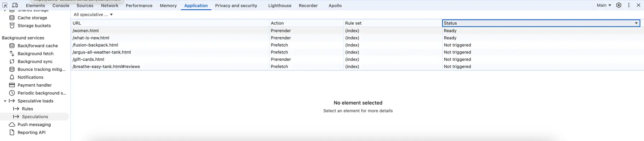Image resolution: width=644 pixels, height=141 pixels.
Task: Click Prefetch action of /fusion-backpack.html
Action: (279, 45)
